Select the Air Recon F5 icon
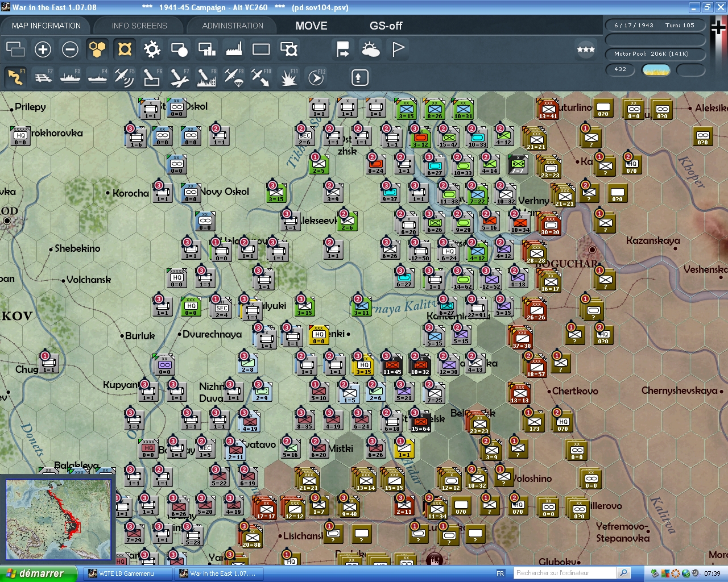Screen dimensions: 728x582 click(x=125, y=77)
